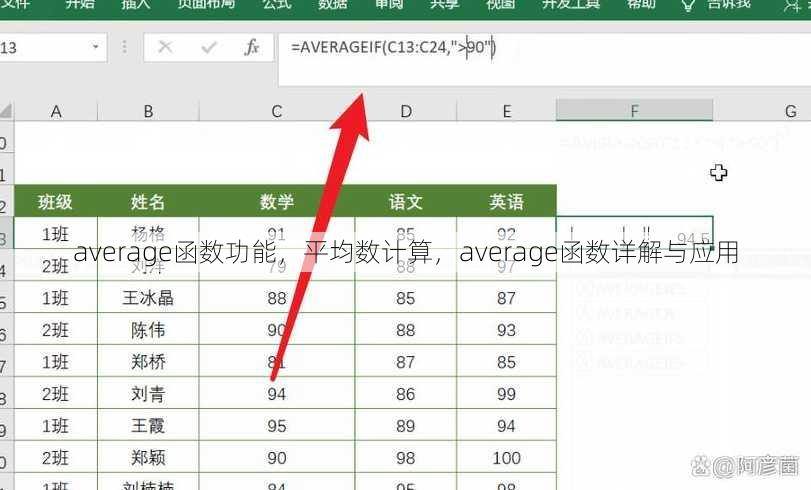Click the 2班 cell in 刘青's row

(x=55, y=394)
